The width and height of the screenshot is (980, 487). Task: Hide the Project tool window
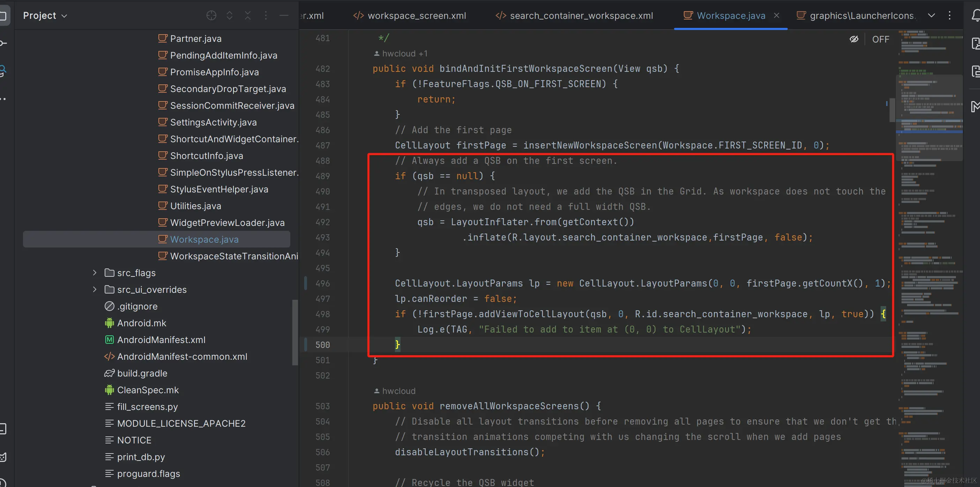(x=284, y=15)
